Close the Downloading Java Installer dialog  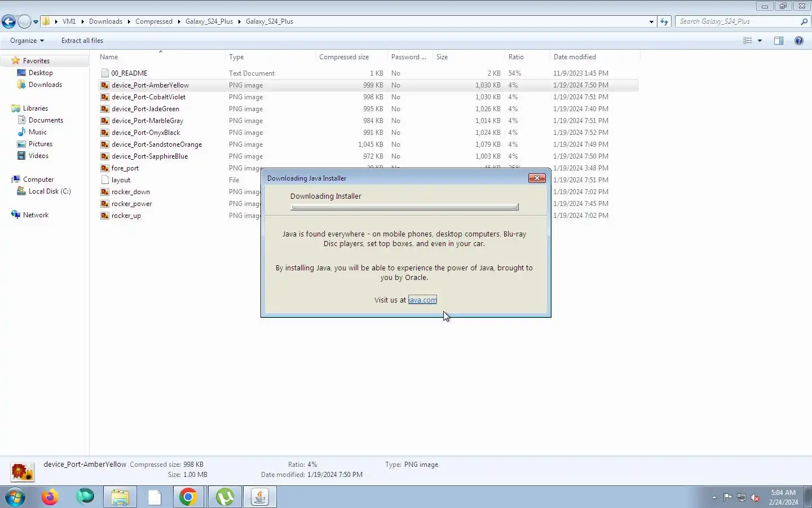(x=537, y=178)
